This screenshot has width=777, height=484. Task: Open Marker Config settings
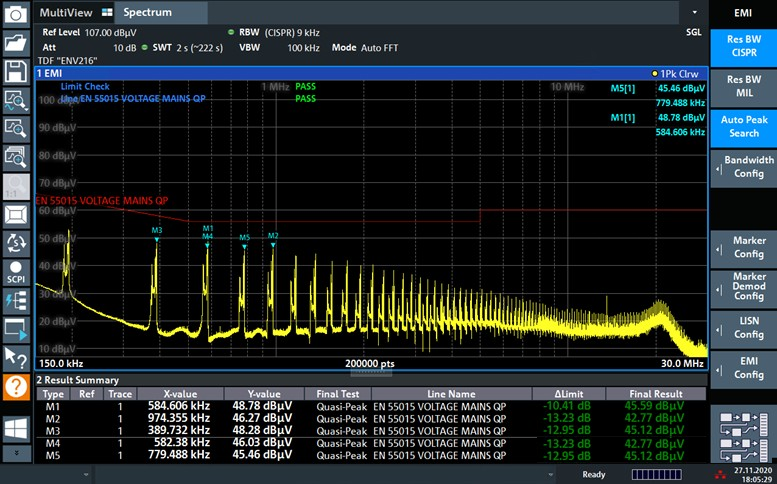743,247
